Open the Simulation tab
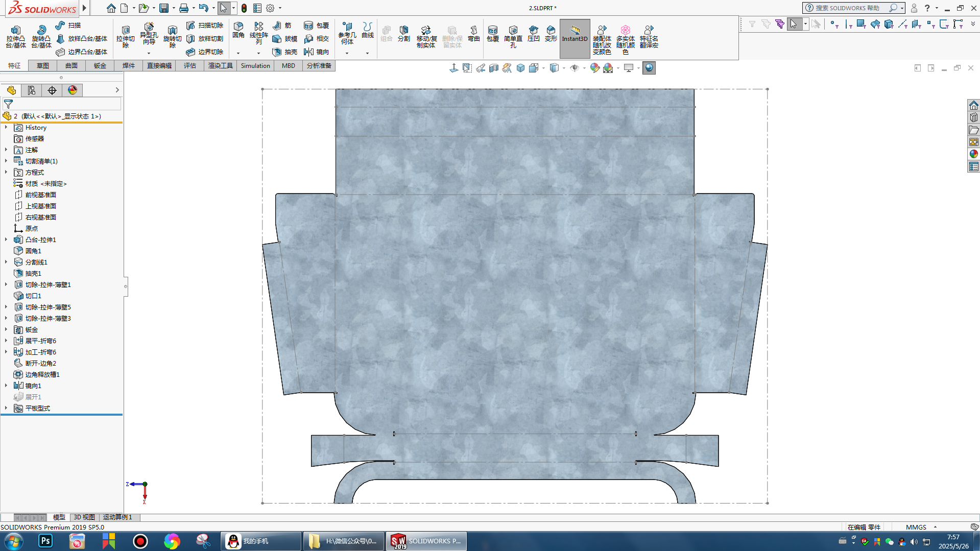 255,65
